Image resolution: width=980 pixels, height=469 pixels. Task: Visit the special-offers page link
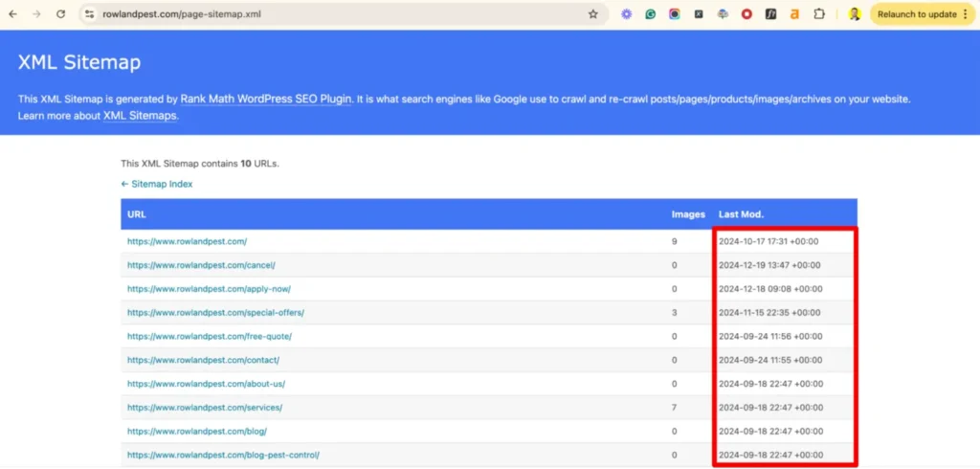click(215, 312)
